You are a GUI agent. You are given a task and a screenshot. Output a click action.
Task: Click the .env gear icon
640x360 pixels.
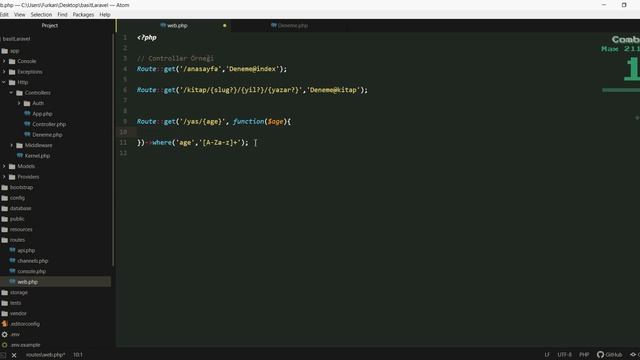[4, 335]
